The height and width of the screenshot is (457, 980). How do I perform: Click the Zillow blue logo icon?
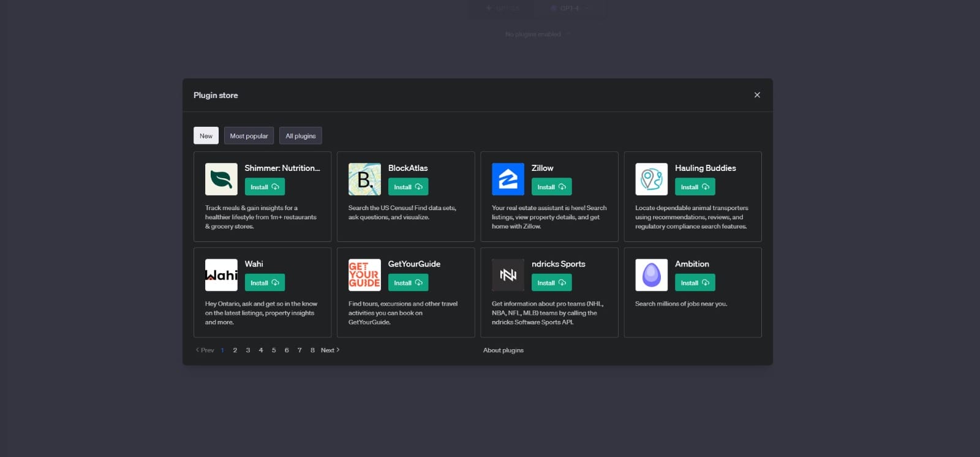tap(508, 179)
